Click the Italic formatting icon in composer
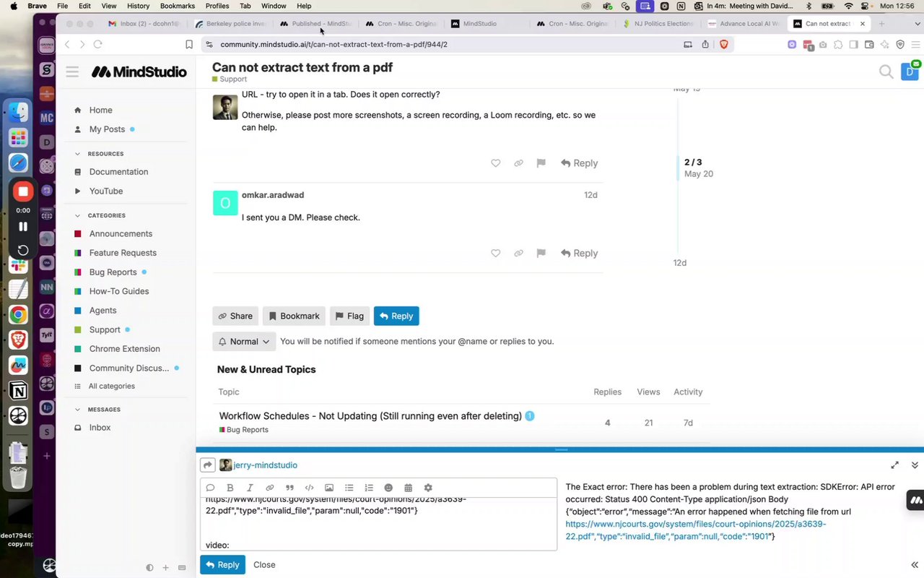This screenshot has width=924, height=578. 250,488
